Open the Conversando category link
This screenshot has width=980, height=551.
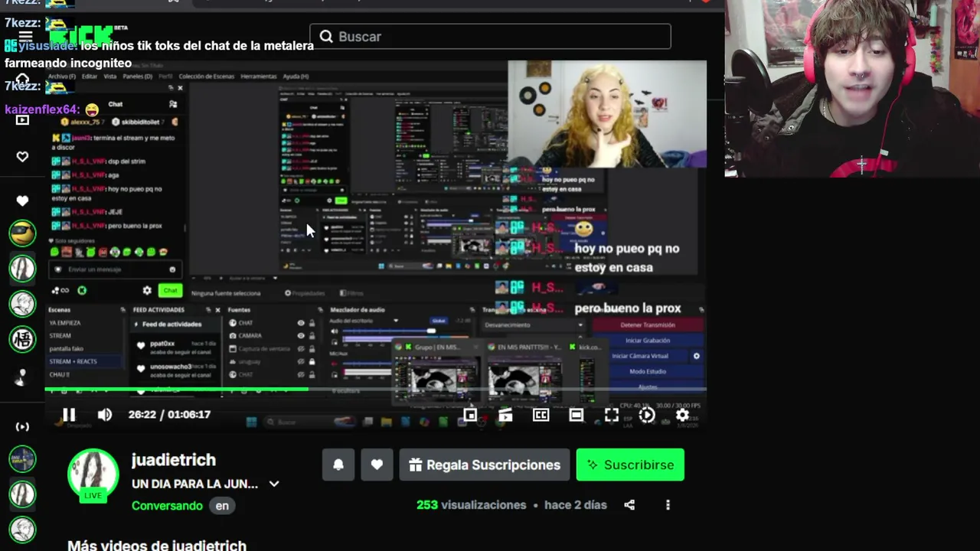click(x=167, y=506)
